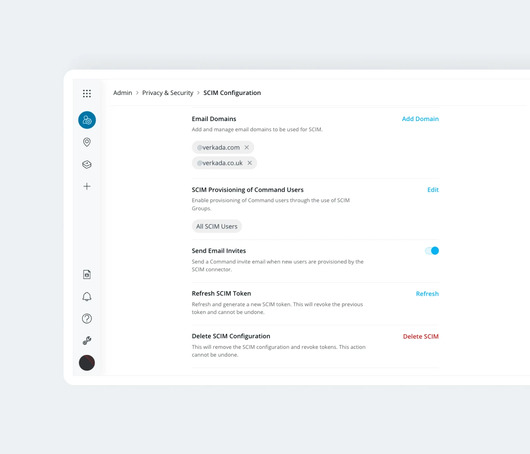The image size is (530, 454).
Task: Open notifications bell icon
Action: coord(87,296)
